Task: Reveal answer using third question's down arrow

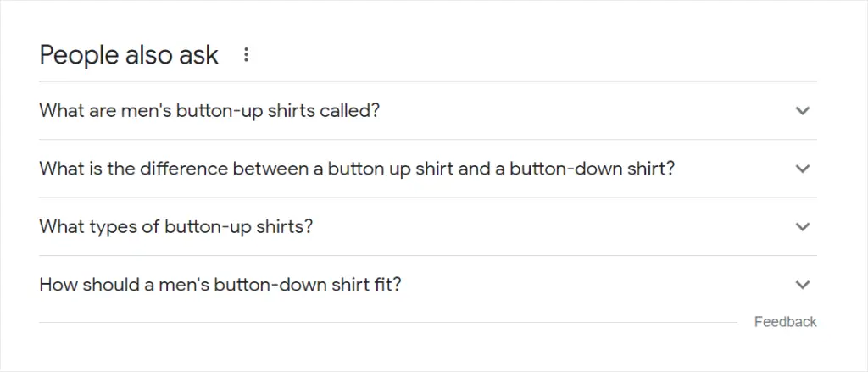Action: tap(804, 227)
